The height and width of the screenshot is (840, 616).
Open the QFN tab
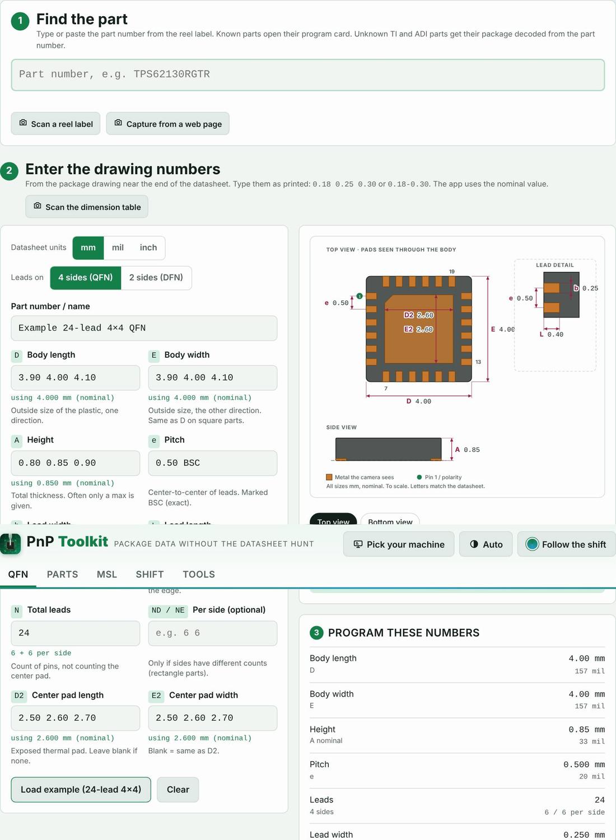(18, 575)
